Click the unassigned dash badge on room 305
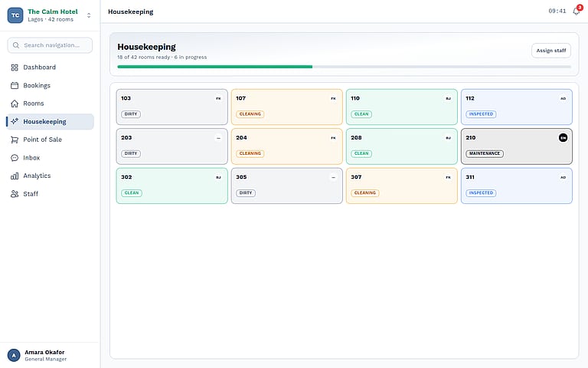588x368 pixels. click(x=333, y=177)
